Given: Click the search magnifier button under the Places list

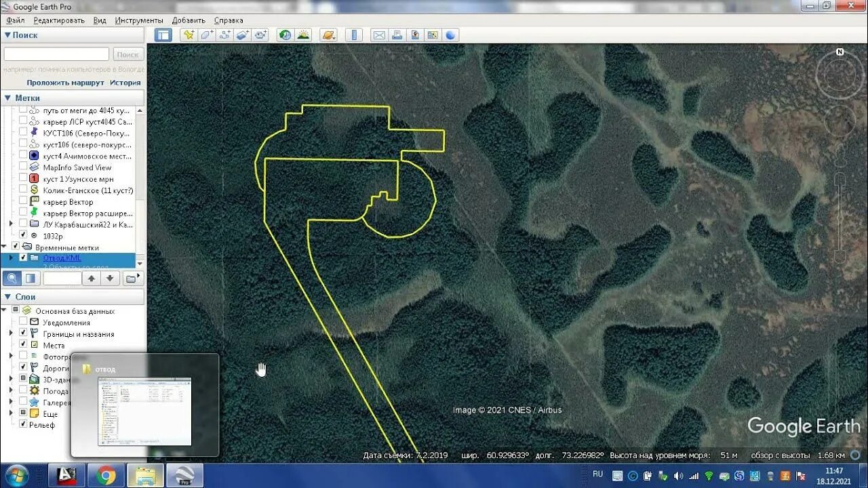Looking at the screenshot, I should pos(12,278).
